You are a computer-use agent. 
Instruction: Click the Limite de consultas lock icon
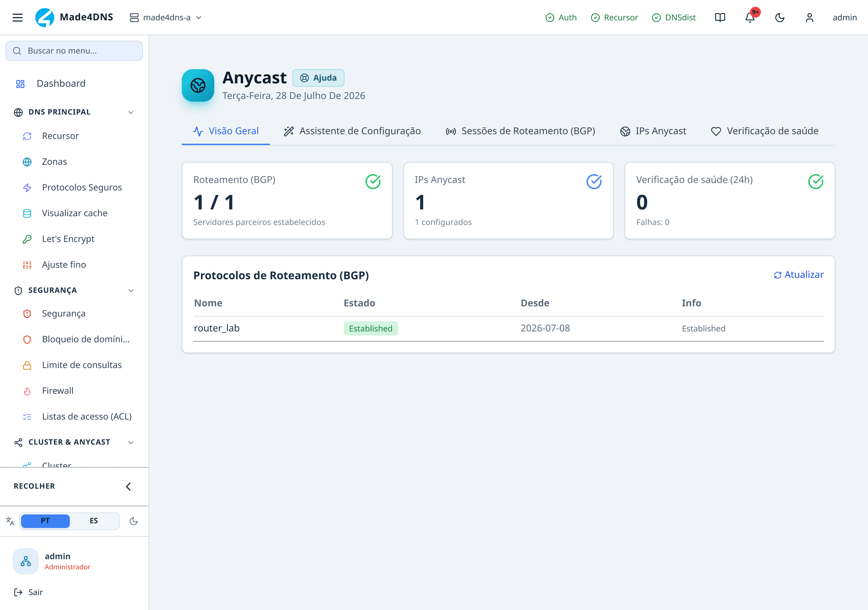[27, 365]
